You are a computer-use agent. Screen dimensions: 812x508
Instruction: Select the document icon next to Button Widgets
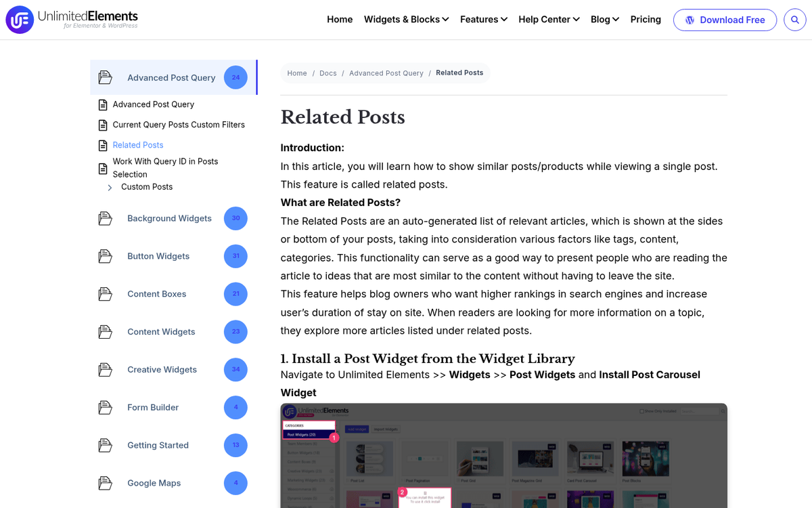click(x=106, y=256)
